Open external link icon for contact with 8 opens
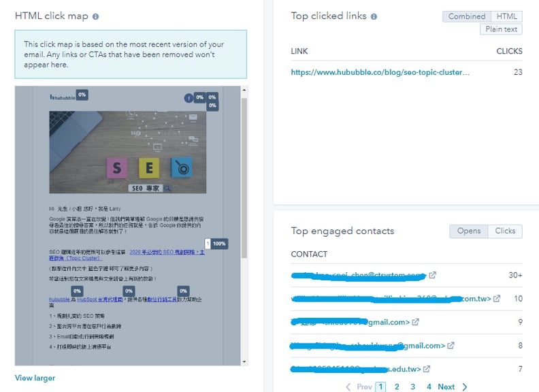This screenshot has height=392, width=539. click(x=451, y=346)
